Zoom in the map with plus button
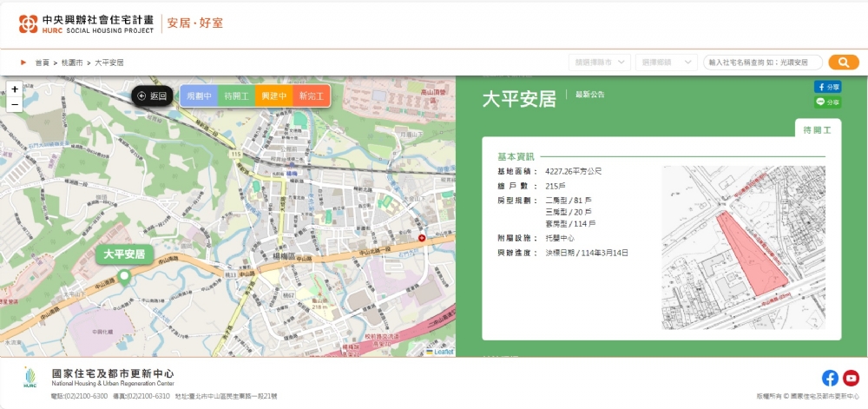868x409 pixels. [x=15, y=89]
